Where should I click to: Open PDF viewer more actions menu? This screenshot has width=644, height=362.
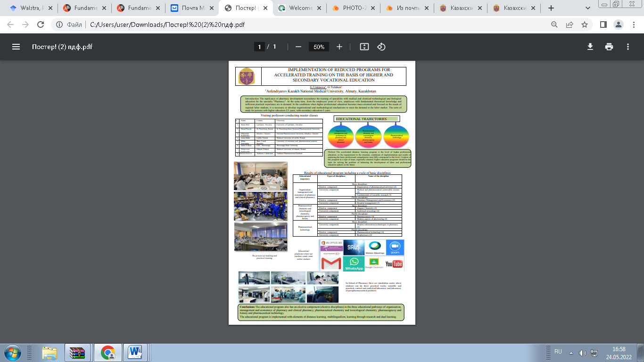pyautogui.click(x=628, y=47)
